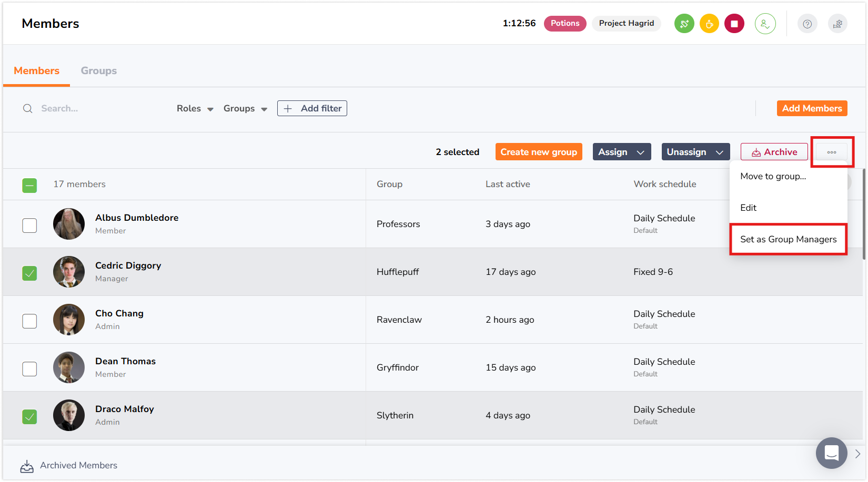Image resolution: width=868 pixels, height=482 pixels.
Task: Check the Cho Chang row checkbox
Action: (x=29, y=321)
